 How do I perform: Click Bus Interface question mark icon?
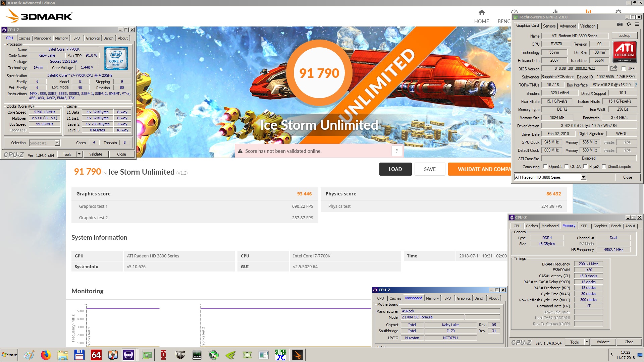(x=636, y=85)
